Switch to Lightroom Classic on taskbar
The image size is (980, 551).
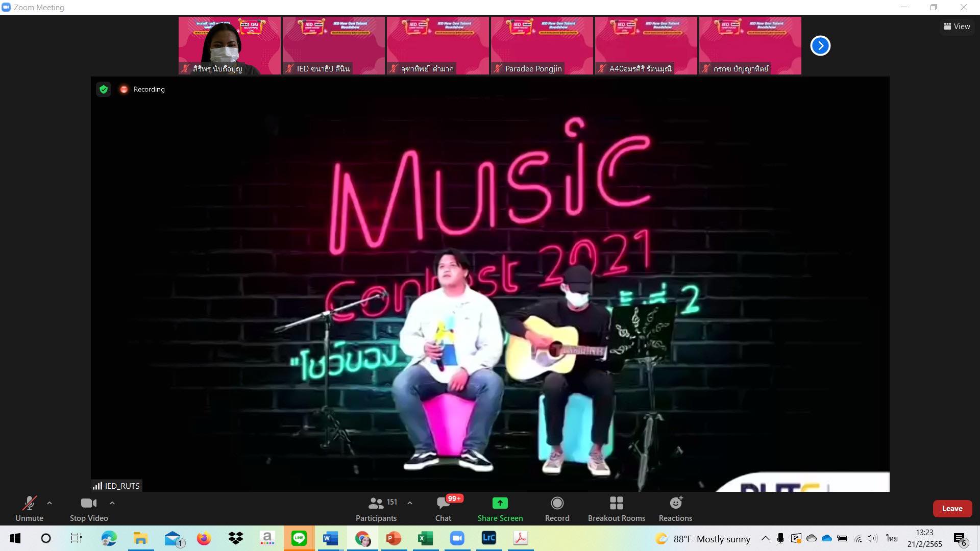(488, 538)
